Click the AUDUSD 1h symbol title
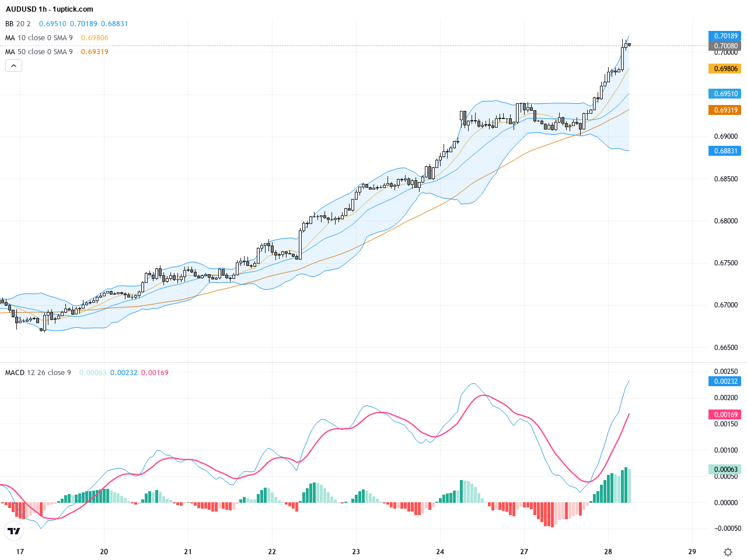This screenshot has width=747, height=560. 49,9
